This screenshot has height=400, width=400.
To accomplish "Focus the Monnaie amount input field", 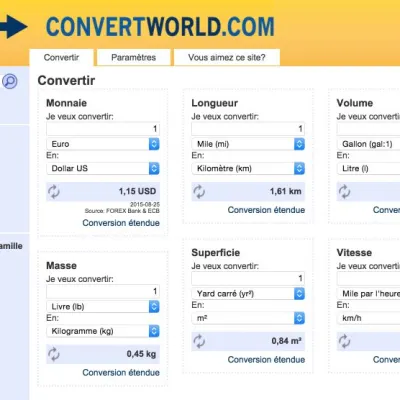I will (103, 129).
